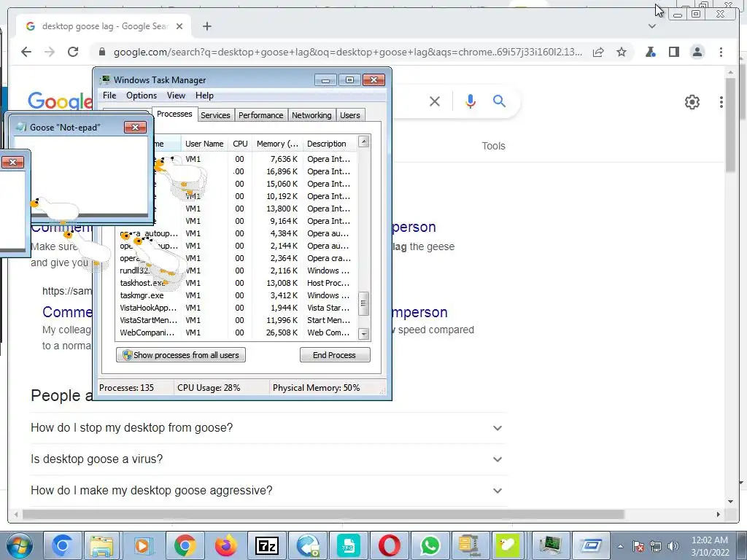
Task: Click process list scroll-up arrow
Action: [x=363, y=141]
